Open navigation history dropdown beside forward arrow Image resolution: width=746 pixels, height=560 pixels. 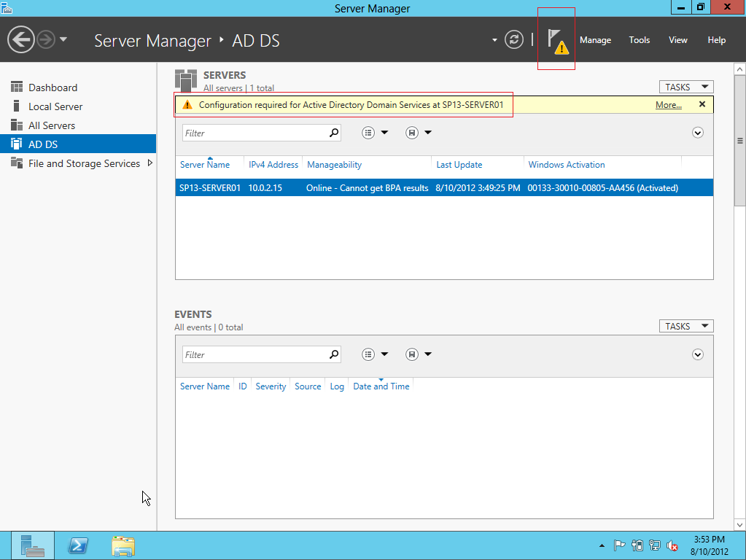point(63,39)
